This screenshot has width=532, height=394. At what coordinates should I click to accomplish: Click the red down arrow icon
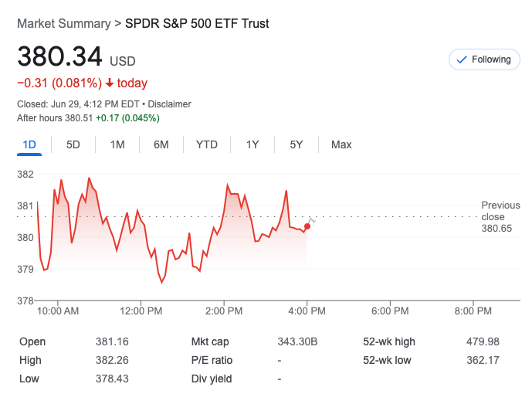point(110,83)
